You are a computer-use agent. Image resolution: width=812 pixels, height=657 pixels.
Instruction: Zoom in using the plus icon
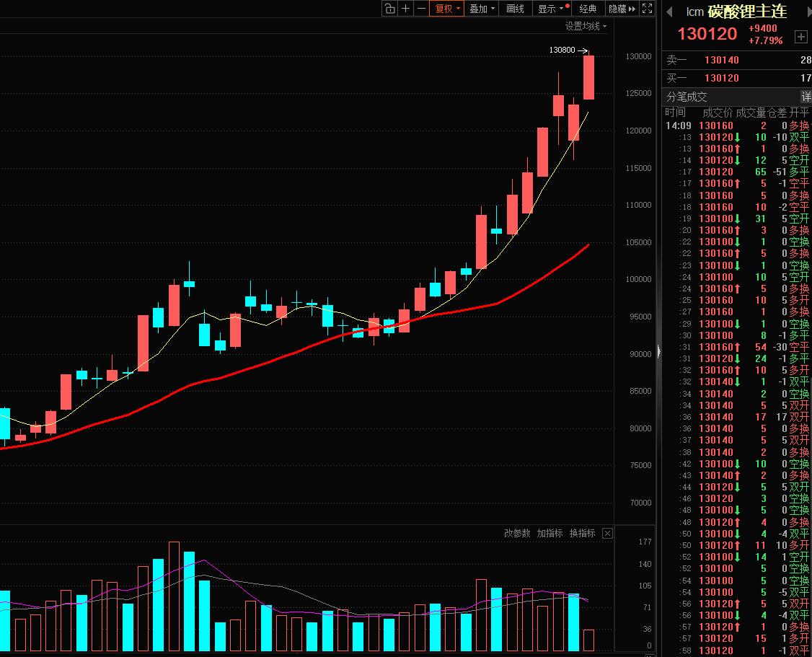coord(405,9)
